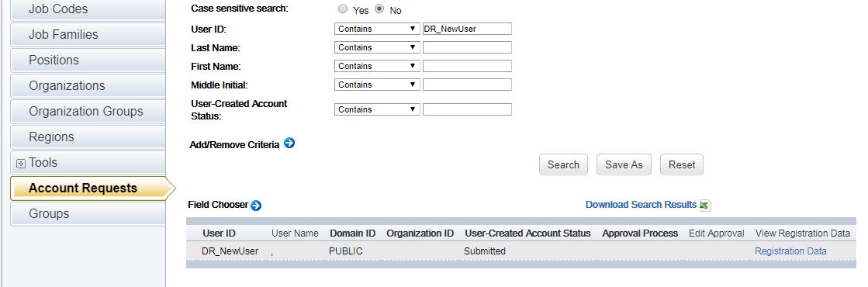Click the Field Chooser arrow icon
This screenshot has height=287, width=868.
click(x=256, y=206)
